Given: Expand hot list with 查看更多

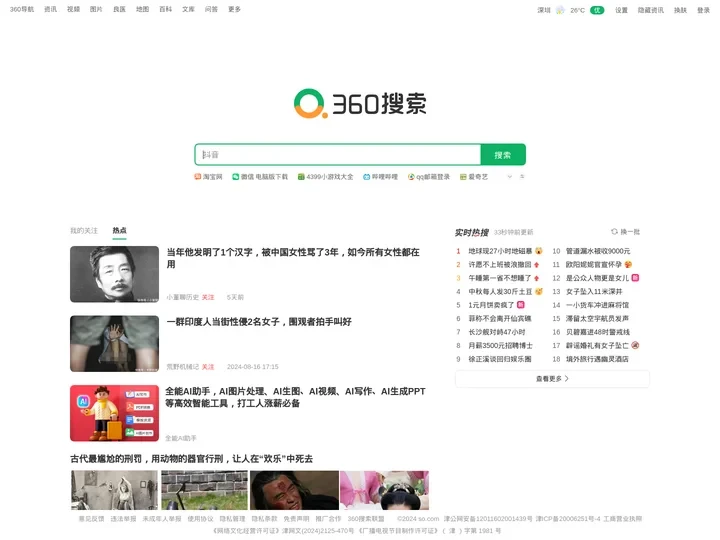Looking at the screenshot, I should (552, 379).
